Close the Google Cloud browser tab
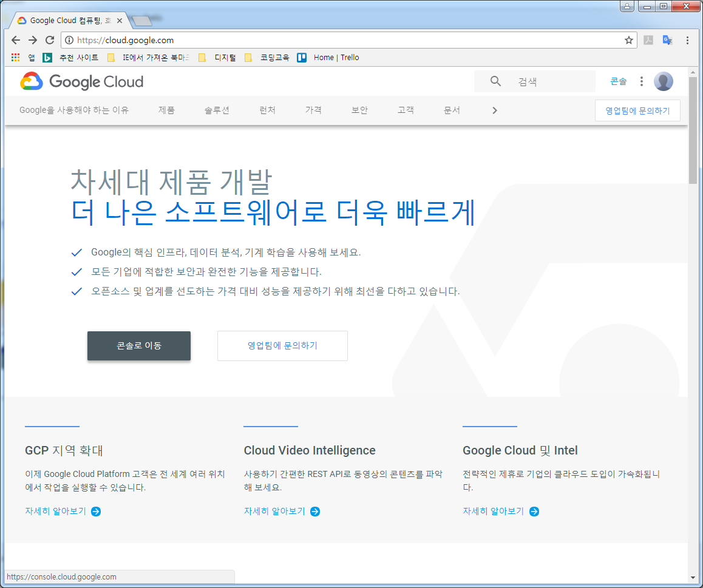Screen dimensions: 703x588 (119, 21)
